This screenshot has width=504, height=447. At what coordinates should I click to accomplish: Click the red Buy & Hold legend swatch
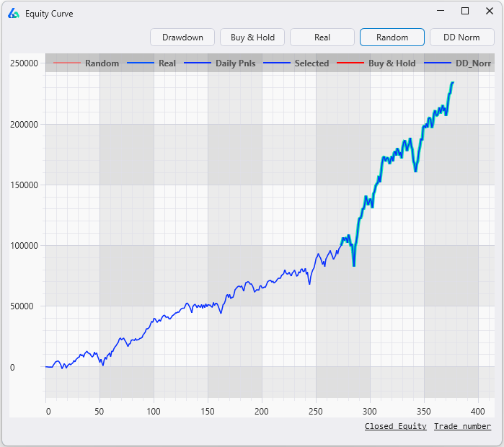tap(350, 63)
